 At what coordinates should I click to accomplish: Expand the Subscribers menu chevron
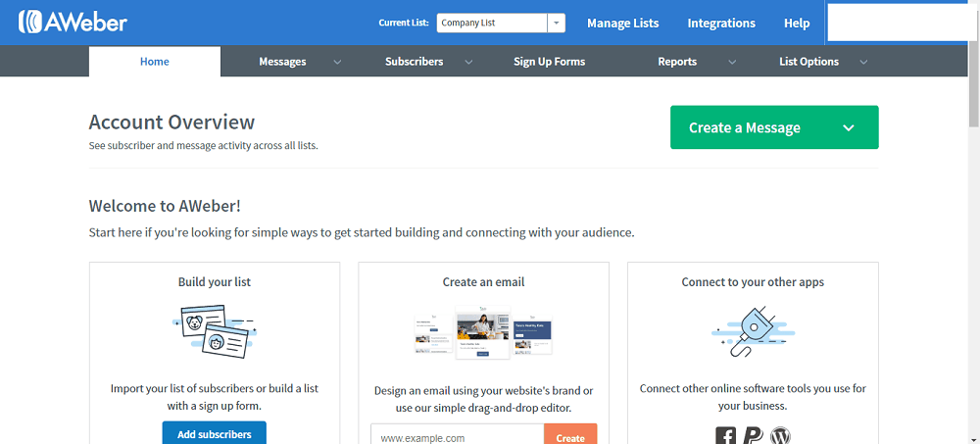click(468, 62)
